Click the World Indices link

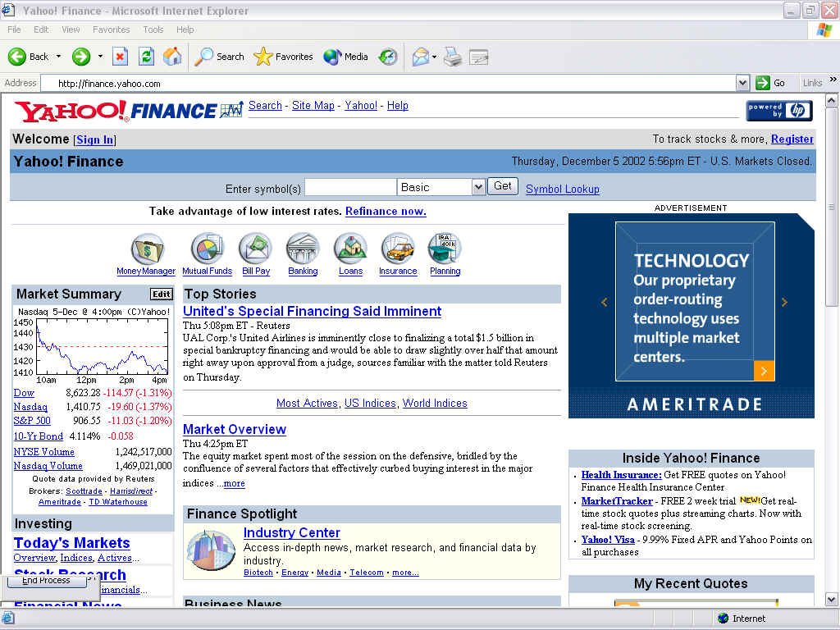pyautogui.click(x=435, y=403)
